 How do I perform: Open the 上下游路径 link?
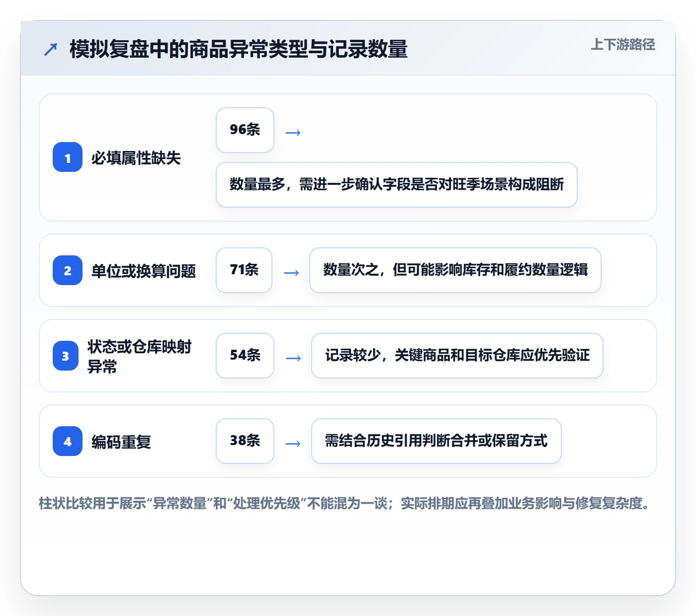(622, 45)
